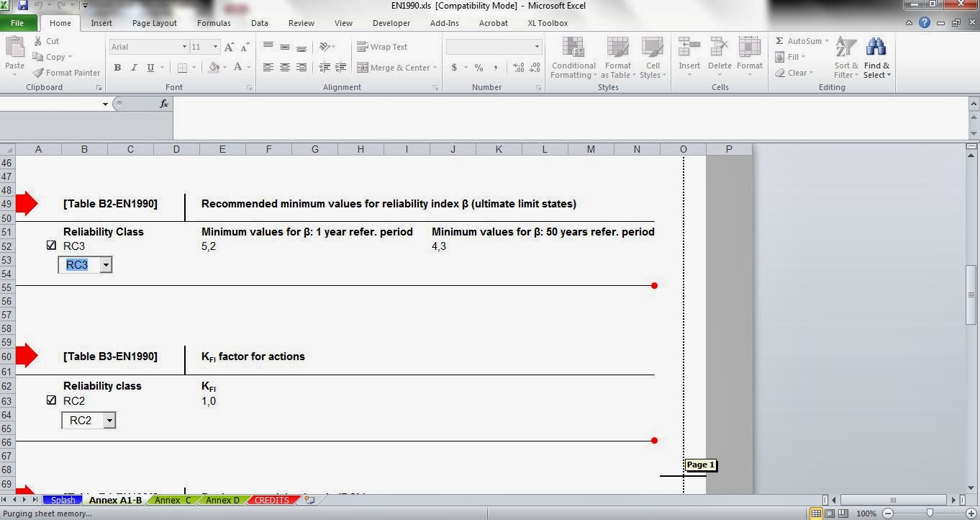
Task: Open the File tab
Action: pos(17,23)
